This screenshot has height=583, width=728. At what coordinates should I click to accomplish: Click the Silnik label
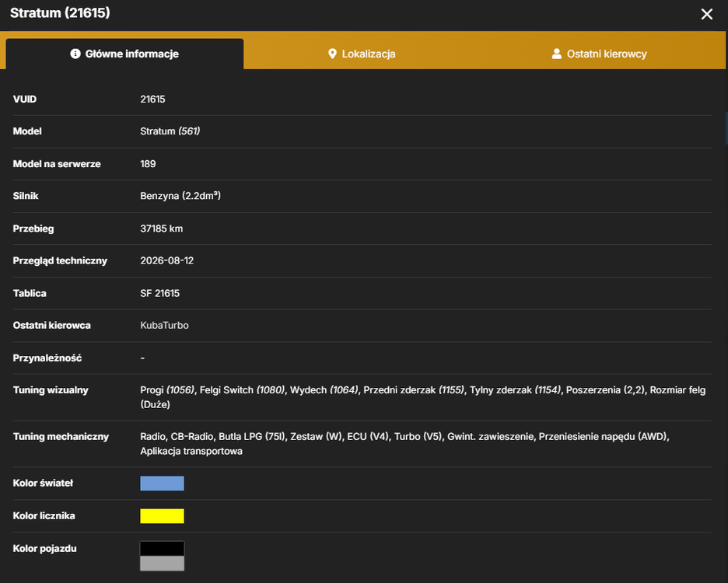tap(26, 196)
